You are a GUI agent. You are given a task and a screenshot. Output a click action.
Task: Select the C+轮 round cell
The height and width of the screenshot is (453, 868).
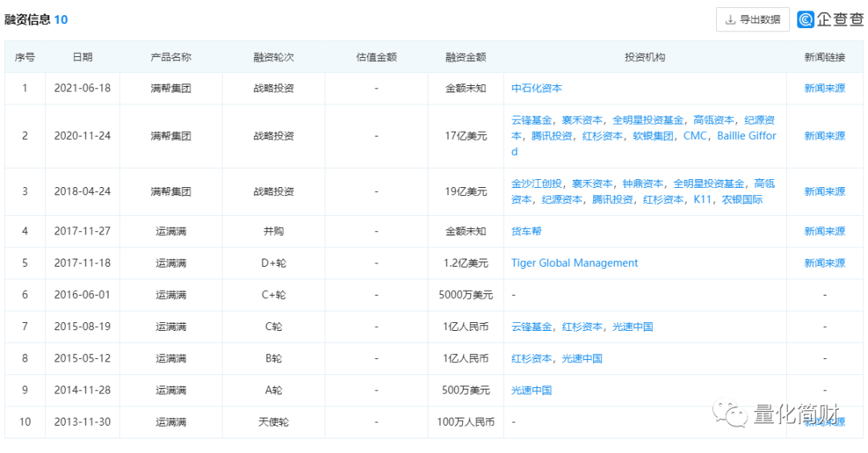click(x=273, y=295)
